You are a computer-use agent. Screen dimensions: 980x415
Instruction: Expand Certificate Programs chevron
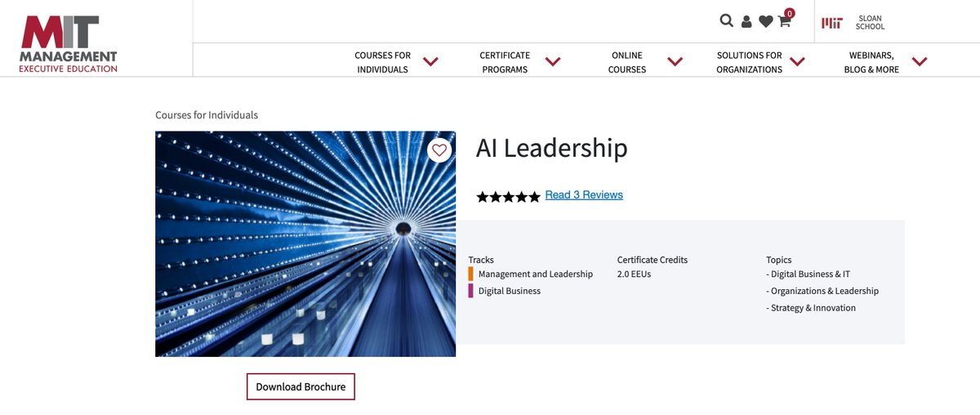coord(553,61)
